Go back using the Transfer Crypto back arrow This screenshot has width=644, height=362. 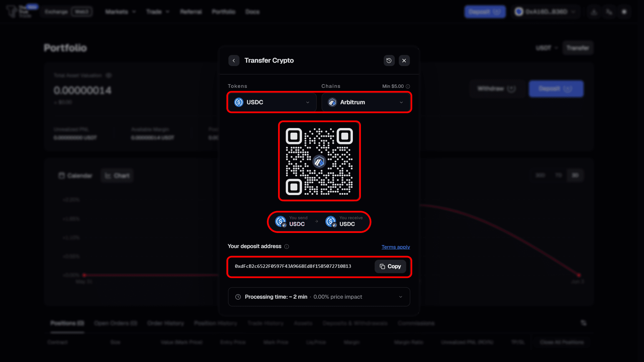tap(234, 61)
